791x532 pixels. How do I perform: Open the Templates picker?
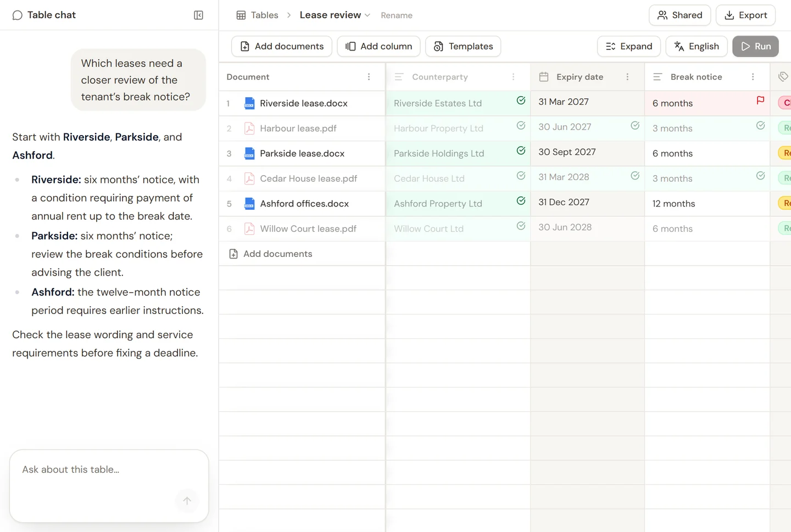(463, 47)
